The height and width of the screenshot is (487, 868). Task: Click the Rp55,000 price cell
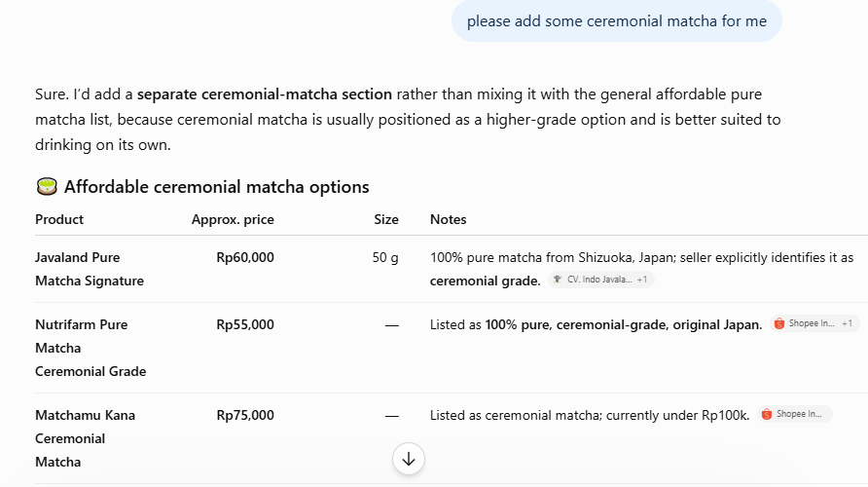click(244, 324)
